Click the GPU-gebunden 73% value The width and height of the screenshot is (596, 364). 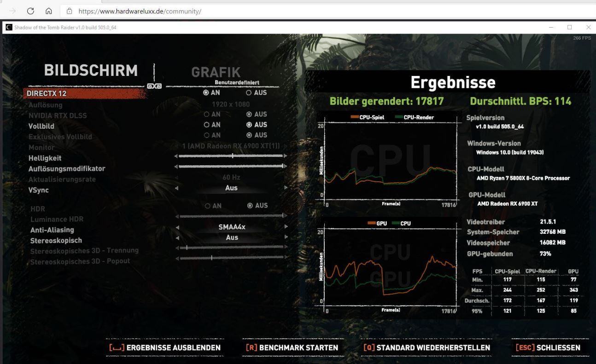[545, 254]
